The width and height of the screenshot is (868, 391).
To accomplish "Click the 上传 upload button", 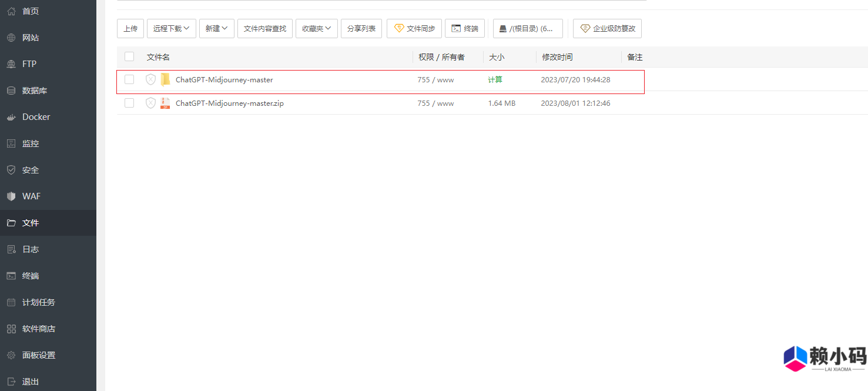I will click(130, 28).
